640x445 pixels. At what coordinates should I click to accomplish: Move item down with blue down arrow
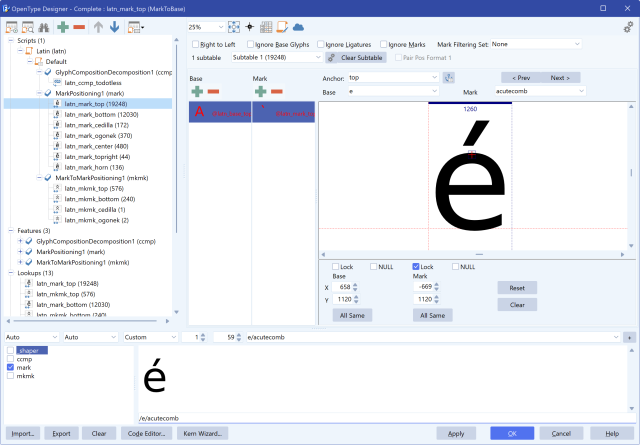[x=115, y=27]
